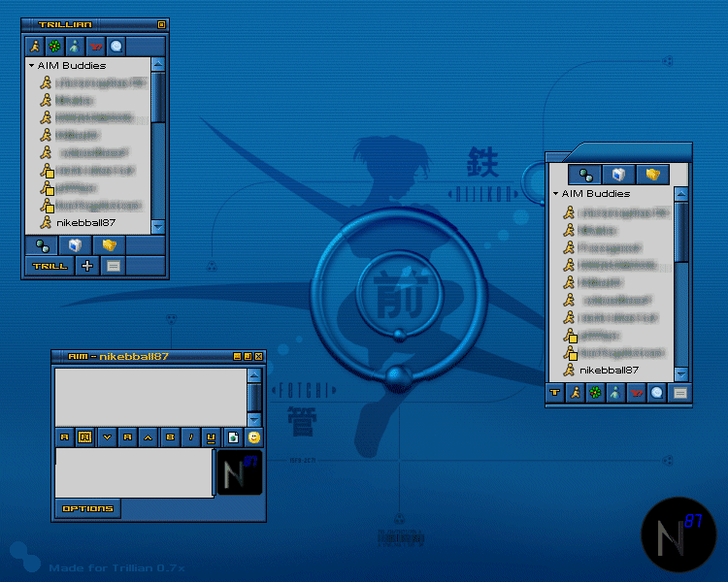
Task: Click the yellow folder icon atop the right contact list
Action: point(653,175)
